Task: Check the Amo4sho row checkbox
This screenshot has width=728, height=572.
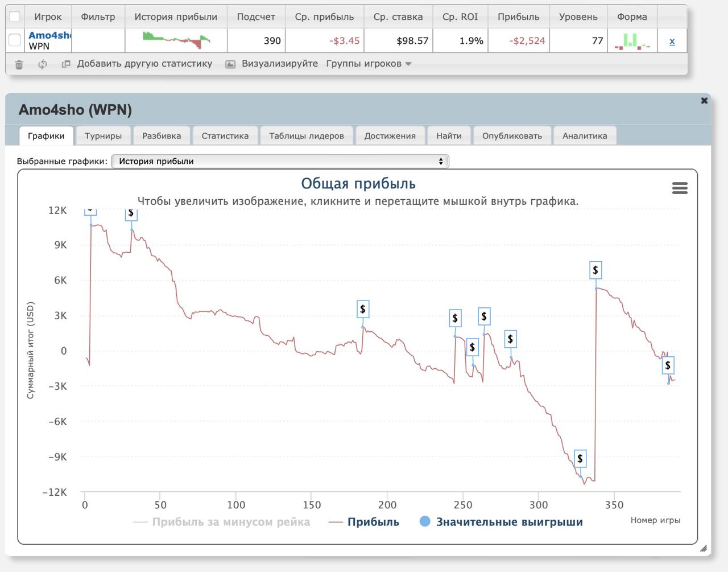Action: 15,40
